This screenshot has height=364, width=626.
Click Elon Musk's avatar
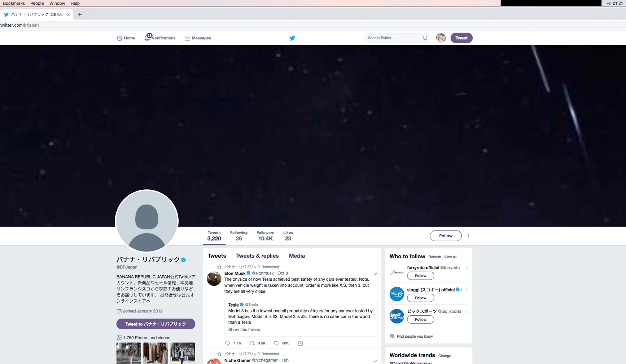pos(214,279)
